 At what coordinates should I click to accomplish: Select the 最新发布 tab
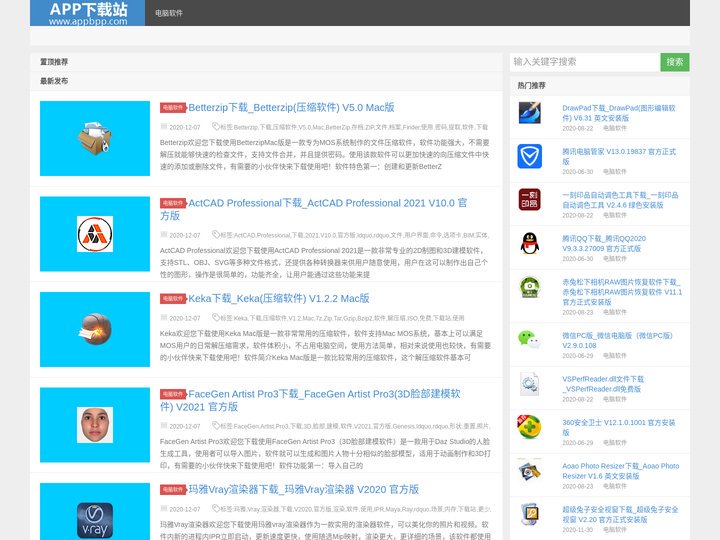[54, 81]
